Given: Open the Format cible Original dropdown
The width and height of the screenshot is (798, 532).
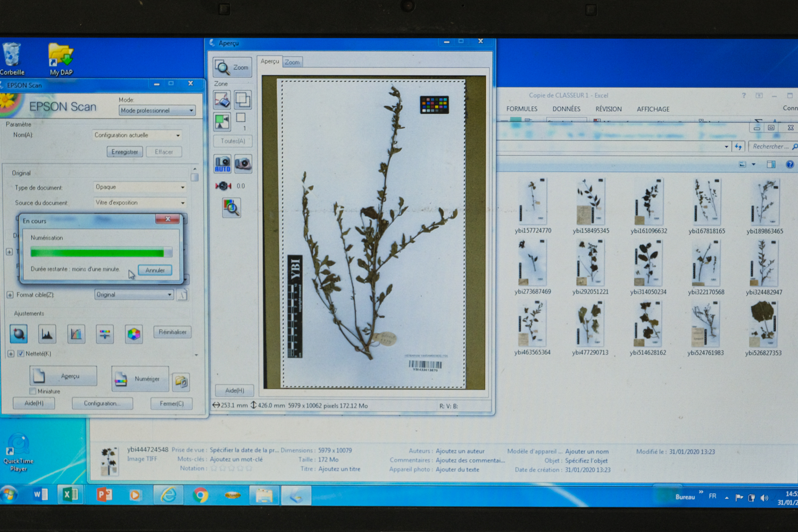Looking at the screenshot, I should [134, 295].
